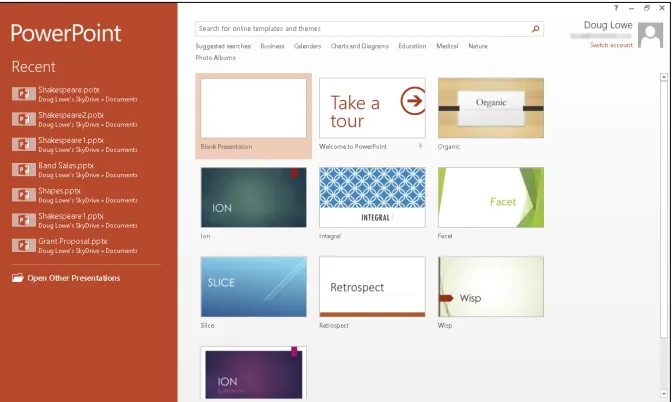Screen dimensions: 672x402
Task: Open Other Presentations link
Action: pos(74,278)
